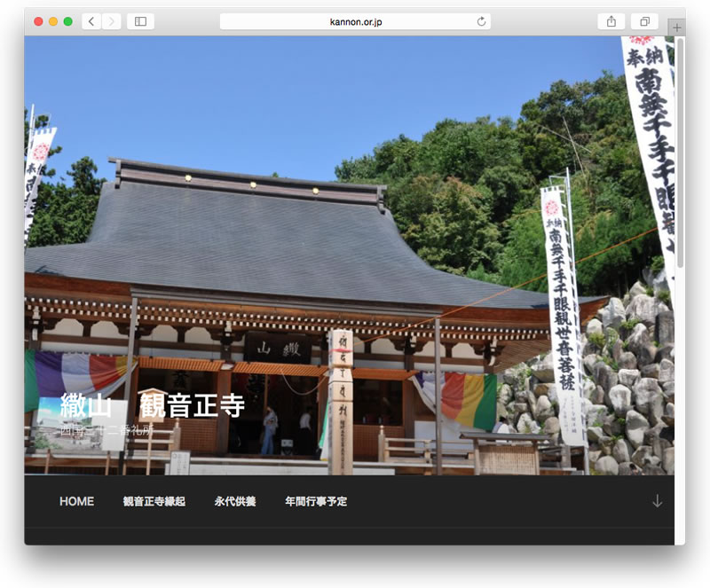
Task: Open the 年間行事予定 menu item
Action: pos(316,501)
